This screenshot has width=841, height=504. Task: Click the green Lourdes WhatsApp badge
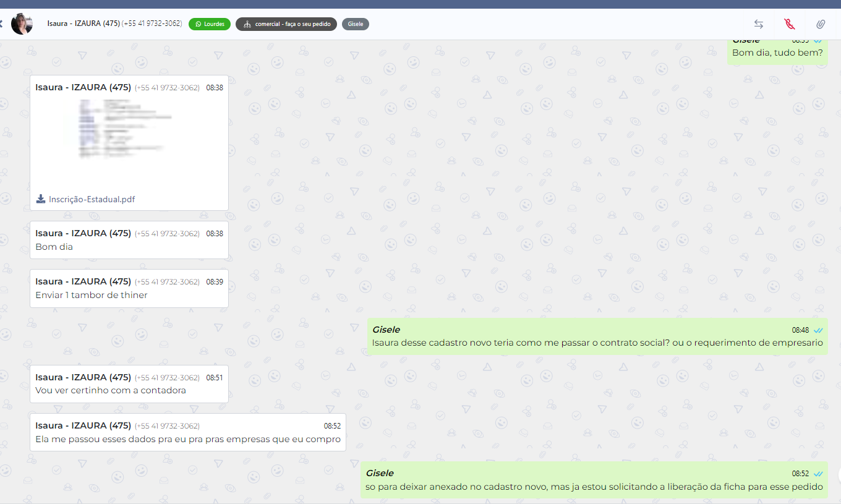pos(210,24)
